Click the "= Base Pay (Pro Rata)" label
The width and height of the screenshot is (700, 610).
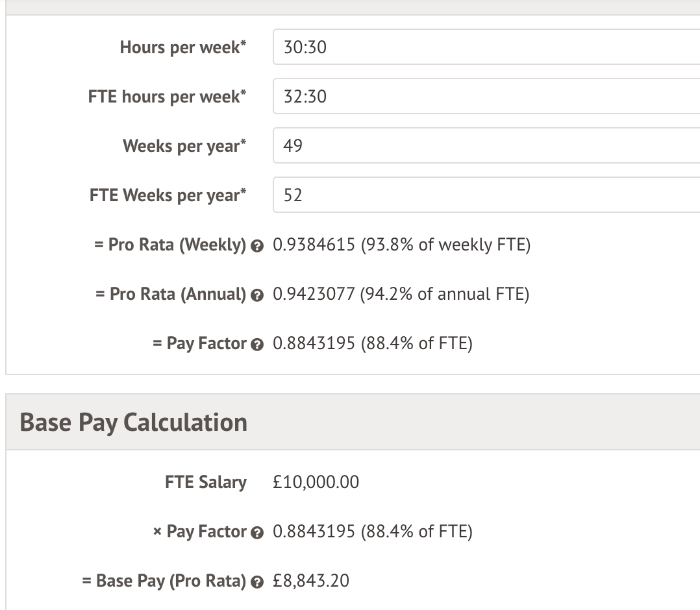coord(164,581)
